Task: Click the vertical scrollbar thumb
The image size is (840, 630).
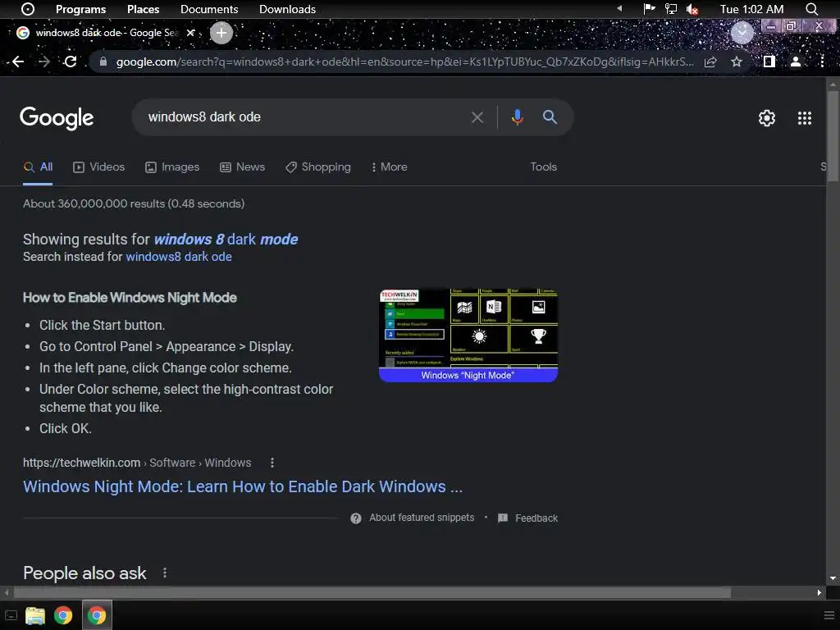Action: coord(833,137)
